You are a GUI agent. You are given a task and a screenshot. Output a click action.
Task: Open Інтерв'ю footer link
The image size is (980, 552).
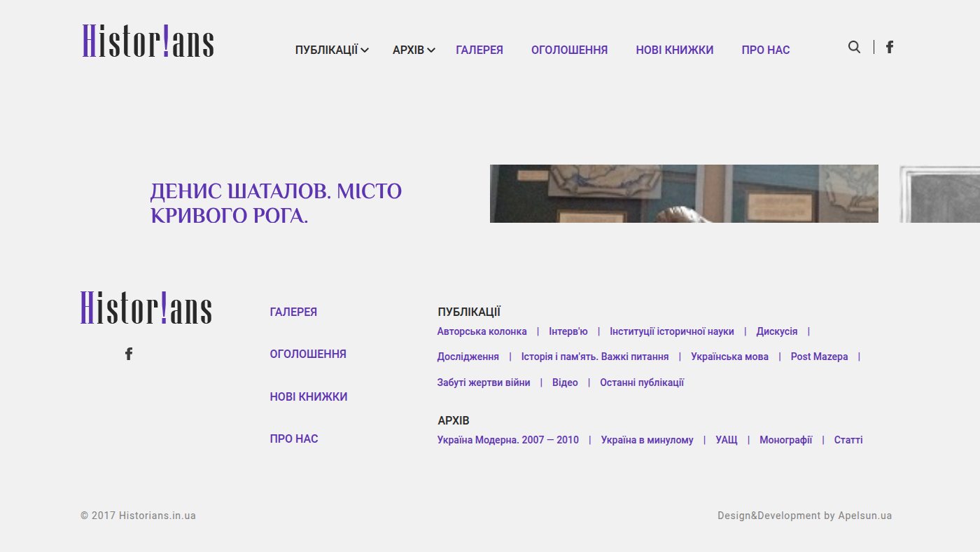coord(568,331)
